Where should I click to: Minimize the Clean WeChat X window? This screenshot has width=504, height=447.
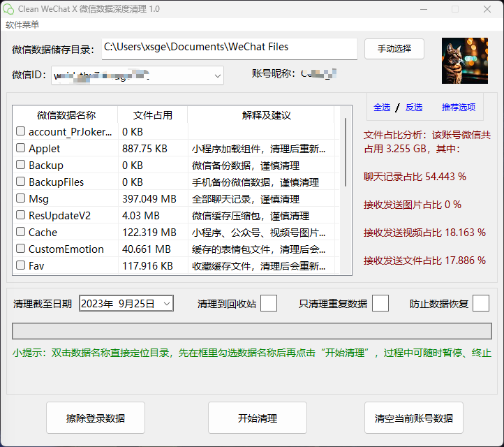pyautogui.click(x=424, y=9)
